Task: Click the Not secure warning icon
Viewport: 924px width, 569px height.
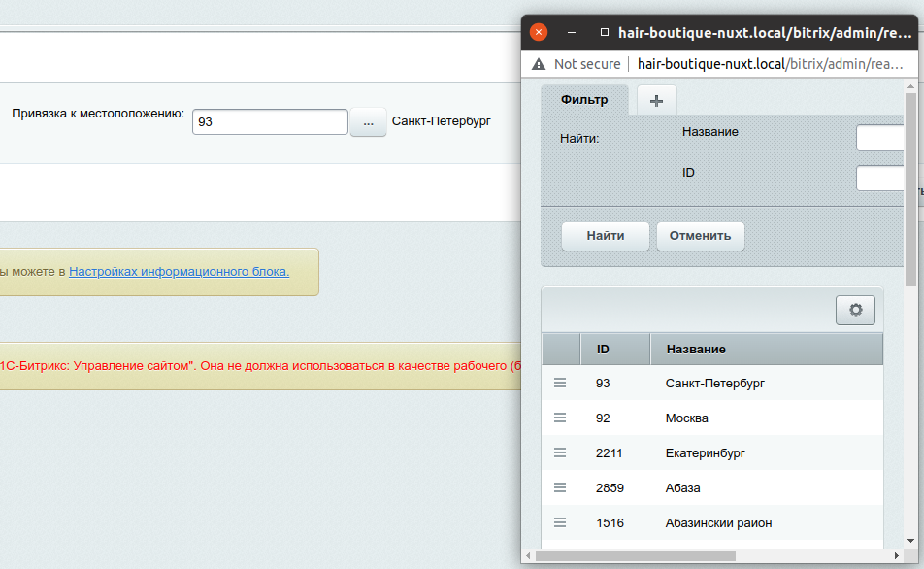Action: click(539, 64)
